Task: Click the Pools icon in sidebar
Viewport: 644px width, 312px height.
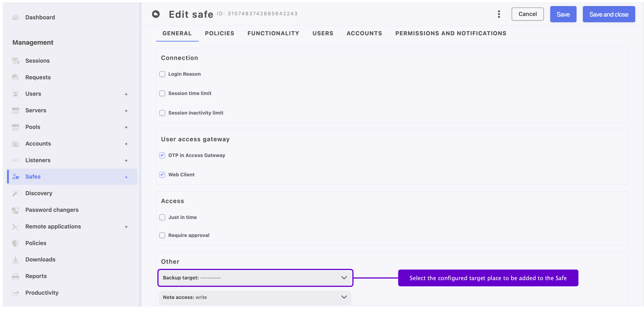Action: coord(16,127)
